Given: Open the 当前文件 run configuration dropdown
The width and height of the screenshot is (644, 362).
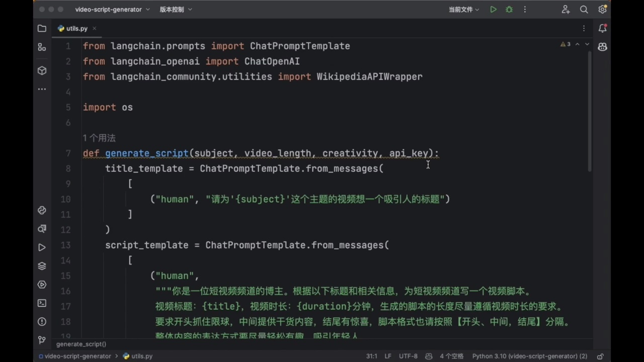Looking at the screenshot, I should [x=463, y=9].
